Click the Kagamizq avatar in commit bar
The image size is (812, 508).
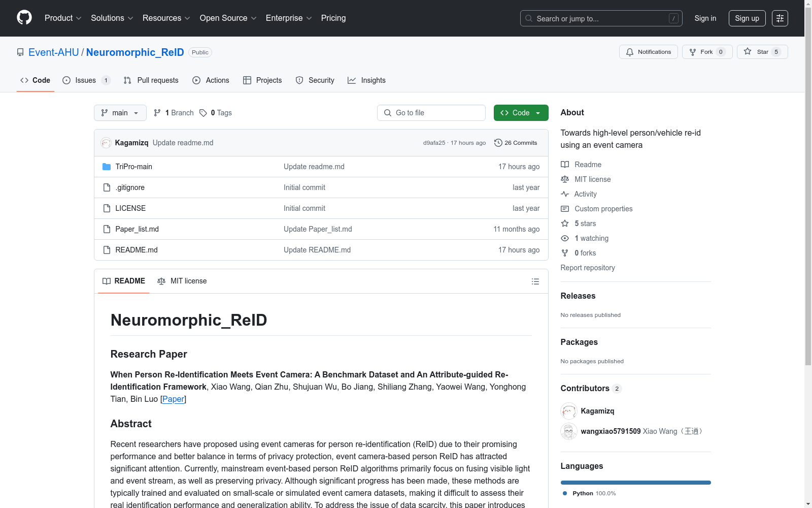coord(106,143)
